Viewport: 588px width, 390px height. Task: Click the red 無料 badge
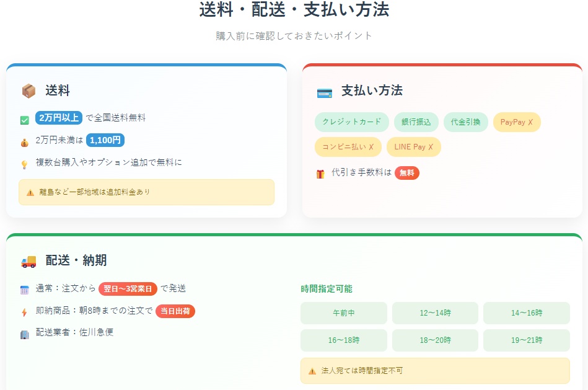pyautogui.click(x=407, y=173)
